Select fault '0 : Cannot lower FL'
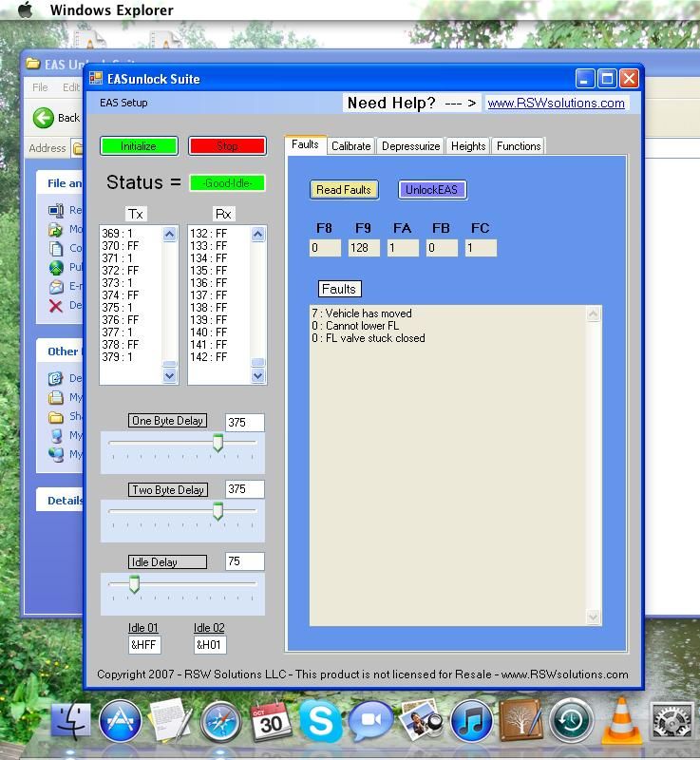Screen dimensions: 700x760 pos(355,326)
